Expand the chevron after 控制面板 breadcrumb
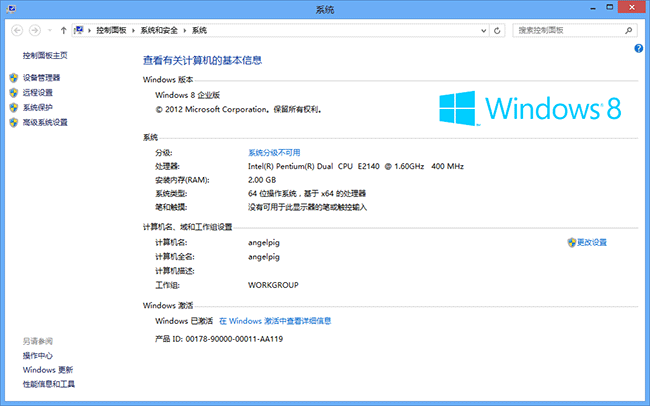Viewport: 650px width, 406px height. pyautogui.click(x=133, y=30)
